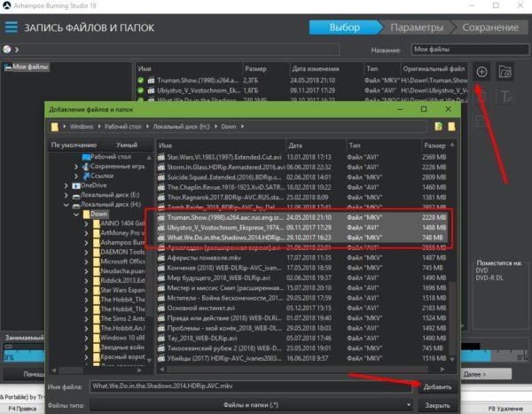Click the Ссылки shortcut icon in tree
The width and height of the screenshot is (532, 414).
point(87,176)
